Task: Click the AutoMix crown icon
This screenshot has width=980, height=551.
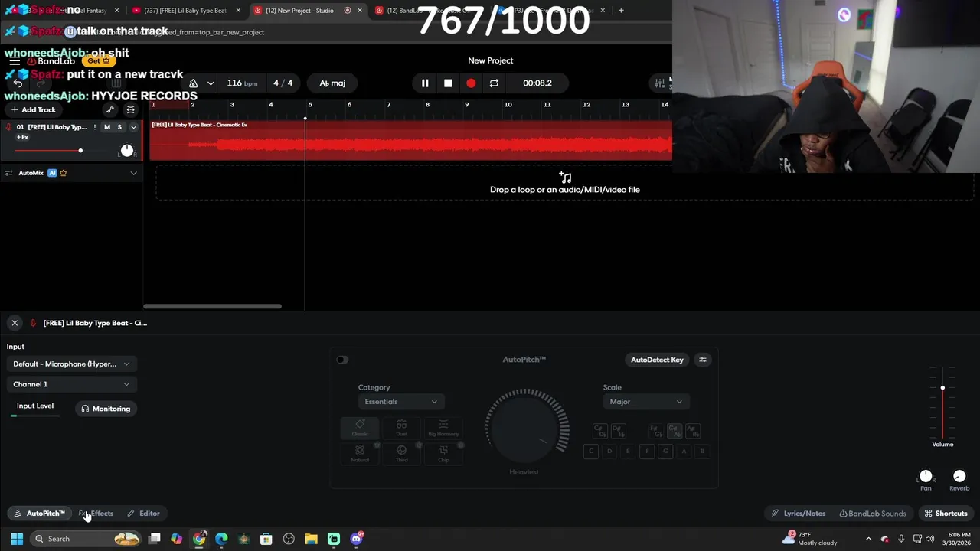Action: click(64, 173)
